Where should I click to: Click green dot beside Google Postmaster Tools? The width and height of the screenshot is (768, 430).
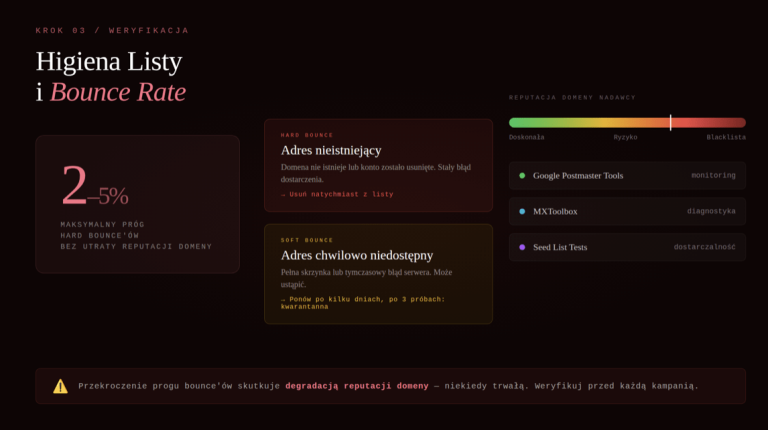click(x=522, y=176)
